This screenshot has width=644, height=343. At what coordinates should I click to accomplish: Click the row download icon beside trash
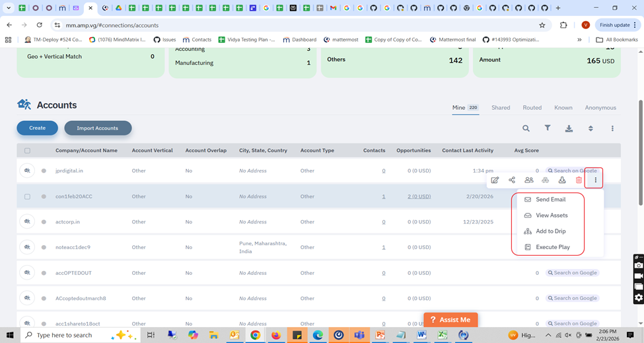point(562,180)
